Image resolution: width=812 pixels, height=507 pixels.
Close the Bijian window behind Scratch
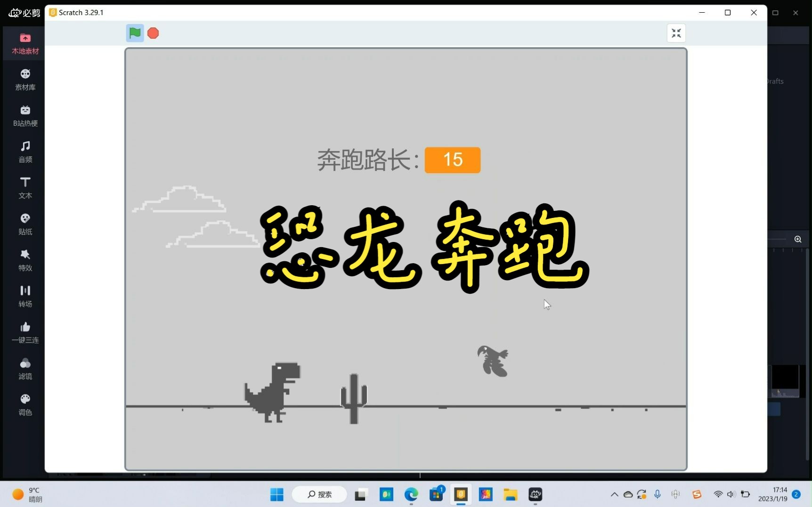(x=796, y=13)
